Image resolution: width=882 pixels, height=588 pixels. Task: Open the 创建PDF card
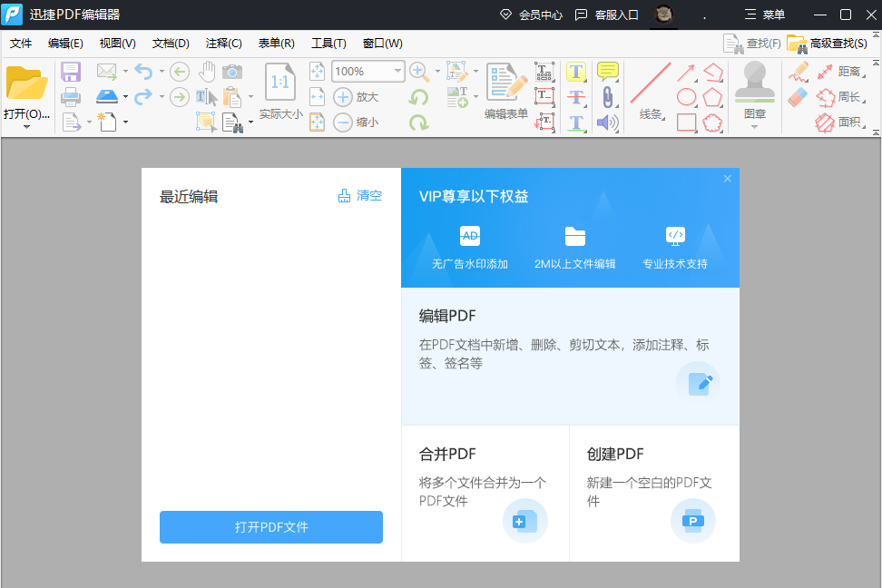[655, 494]
